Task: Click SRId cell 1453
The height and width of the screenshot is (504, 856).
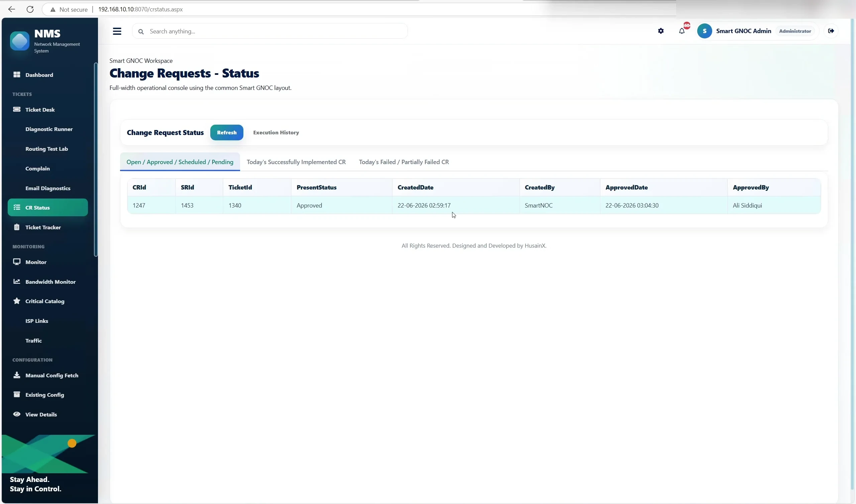Action: coord(199,205)
